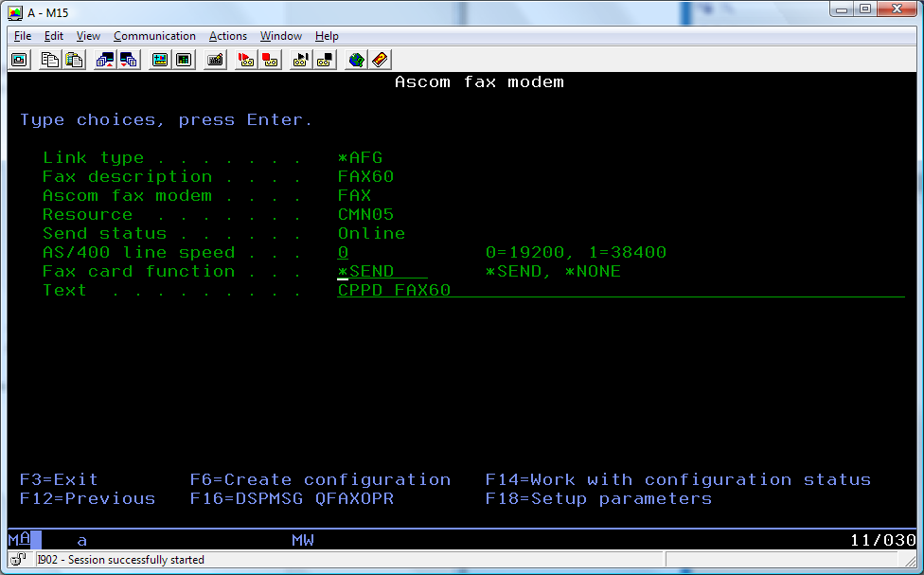Click the '0=19200, 1=38400' hint text
Screen dimensions: 924x575
point(576,252)
